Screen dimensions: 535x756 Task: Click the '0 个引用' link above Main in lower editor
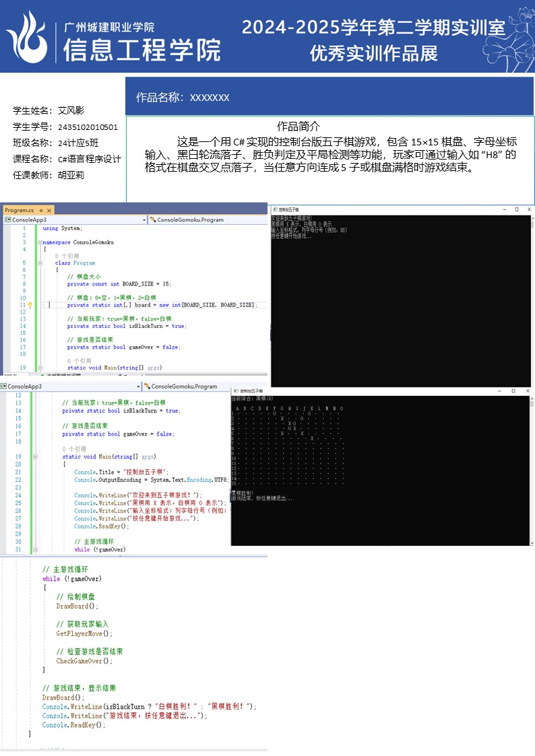73,449
